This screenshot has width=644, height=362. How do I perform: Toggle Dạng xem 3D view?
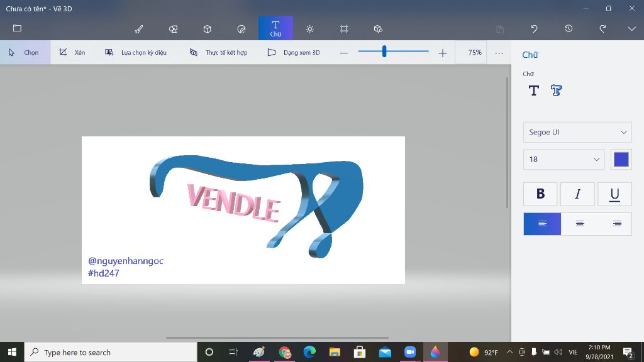tap(294, 52)
